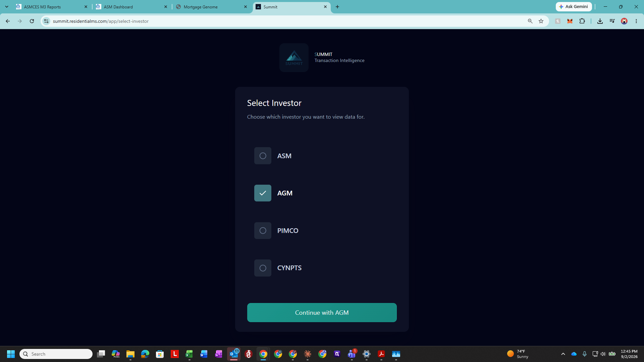Reload the current page
This screenshot has height=362, width=644.
(32, 21)
